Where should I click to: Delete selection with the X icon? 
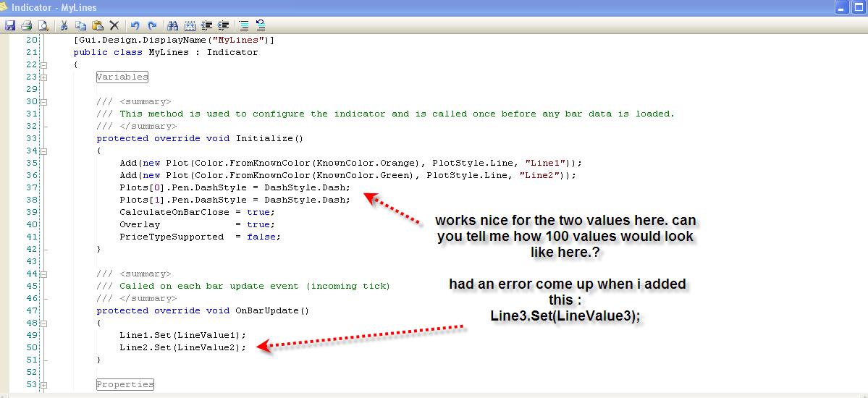click(x=114, y=25)
